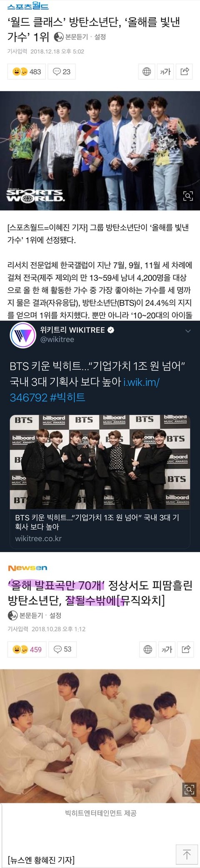Tap the share icon in Newsen article

pos(185,649)
